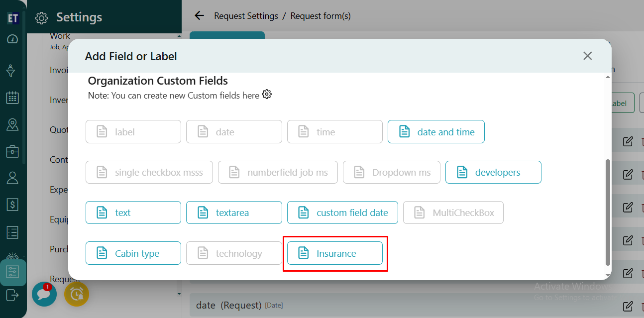Screen dimensions: 644x318
Task: Open custom fields gear icon beside note
Action: pyautogui.click(x=267, y=95)
